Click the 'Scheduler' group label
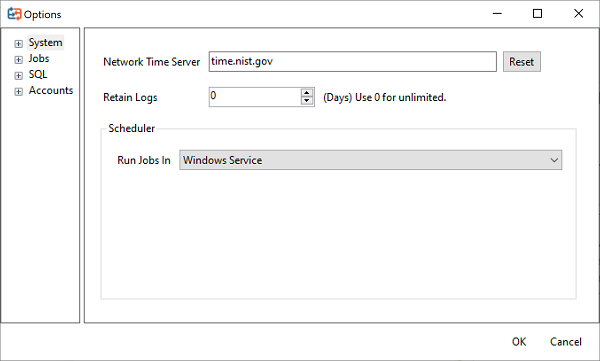The width and height of the screenshot is (600, 361). coord(132,128)
